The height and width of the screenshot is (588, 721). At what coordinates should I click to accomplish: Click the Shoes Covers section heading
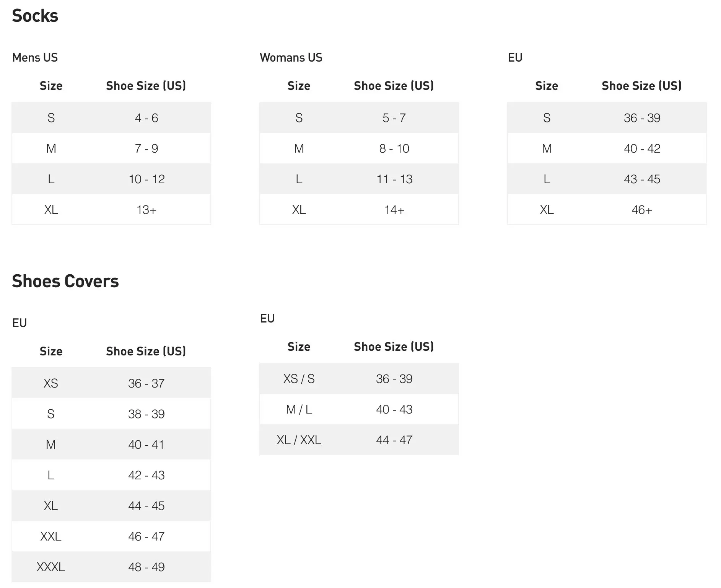(x=65, y=281)
